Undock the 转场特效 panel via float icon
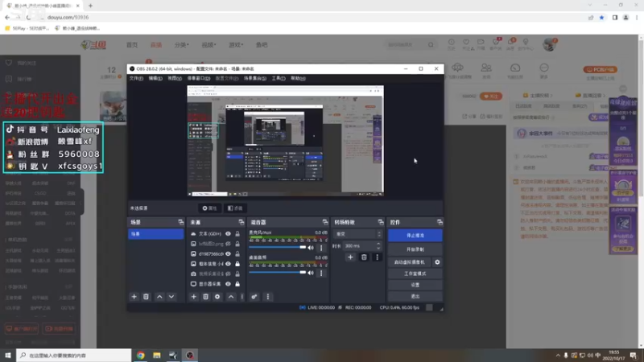This screenshot has width=644, height=362. [381, 222]
